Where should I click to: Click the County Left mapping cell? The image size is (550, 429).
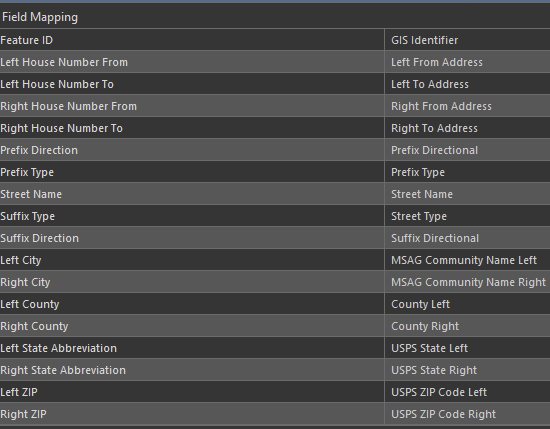pyautogui.click(x=467, y=304)
